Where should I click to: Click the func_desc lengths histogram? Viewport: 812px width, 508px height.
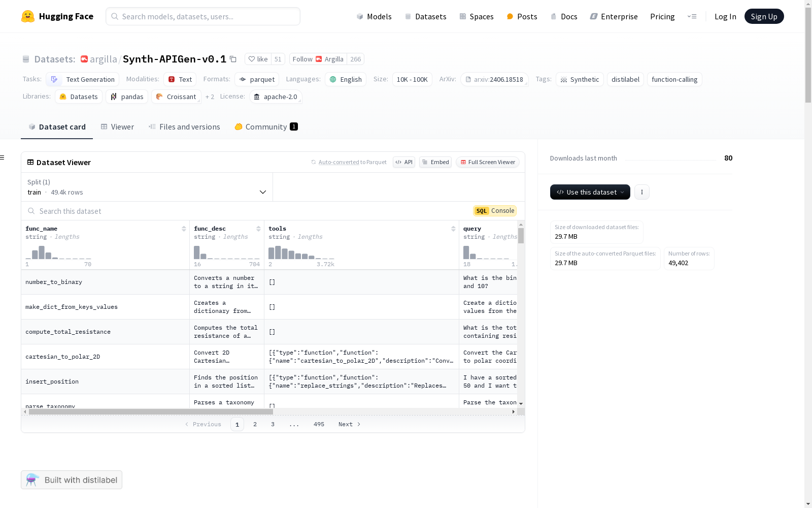click(x=227, y=252)
